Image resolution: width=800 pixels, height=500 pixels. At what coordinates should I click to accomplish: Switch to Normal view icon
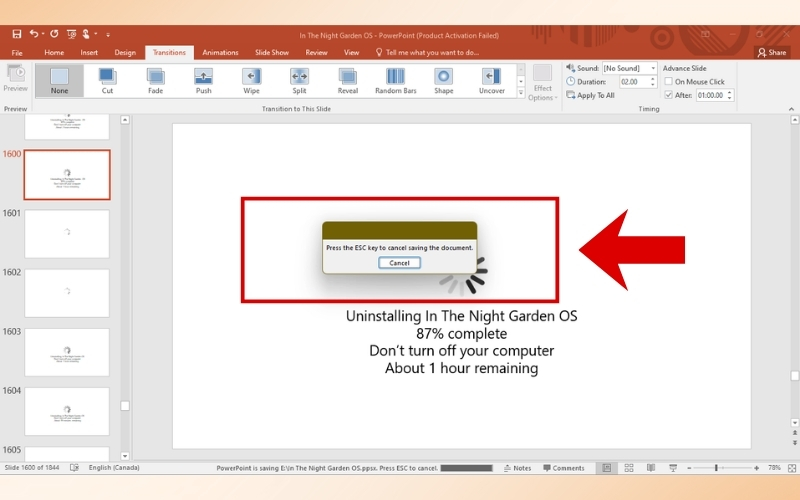click(x=606, y=468)
